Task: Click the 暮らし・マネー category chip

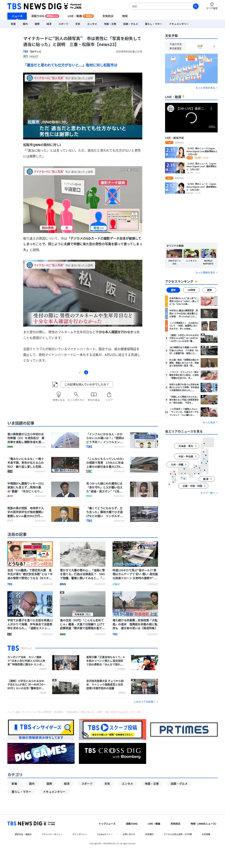Action: (21, 792)
